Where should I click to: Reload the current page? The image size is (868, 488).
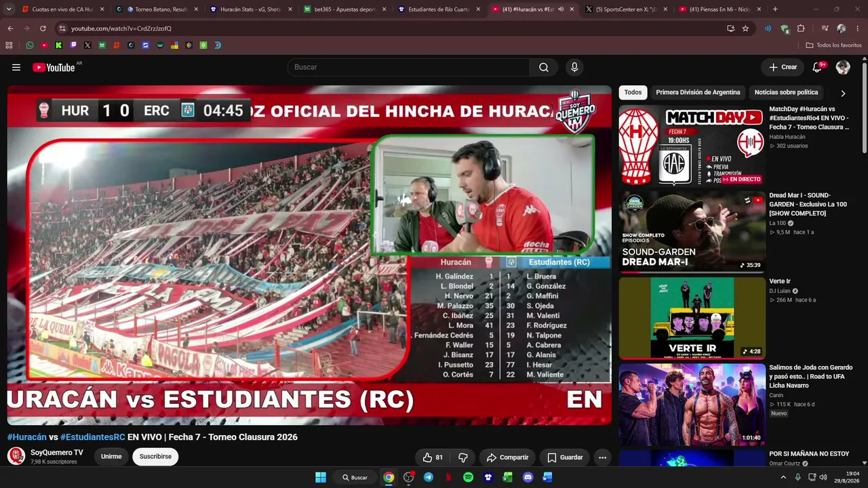[43, 28]
